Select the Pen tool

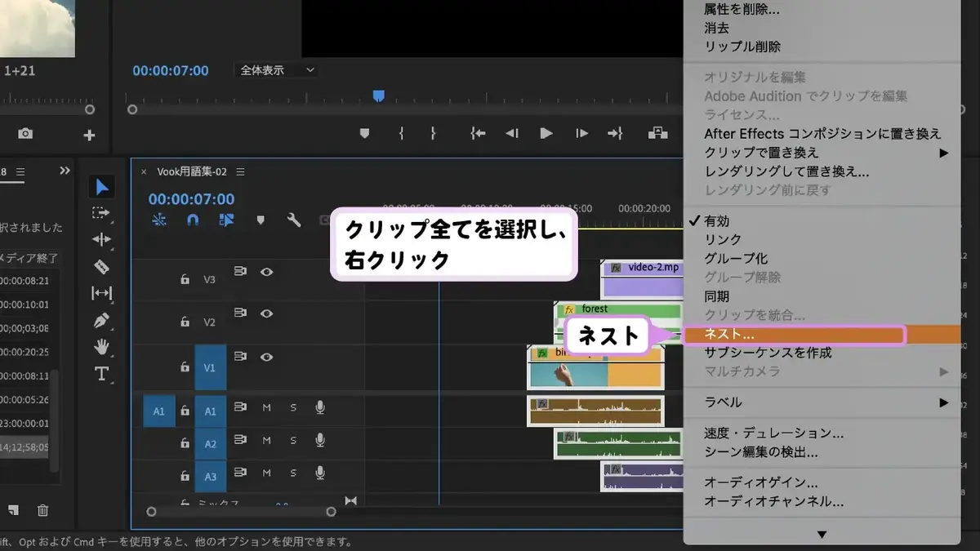pyautogui.click(x=101, y=320)
